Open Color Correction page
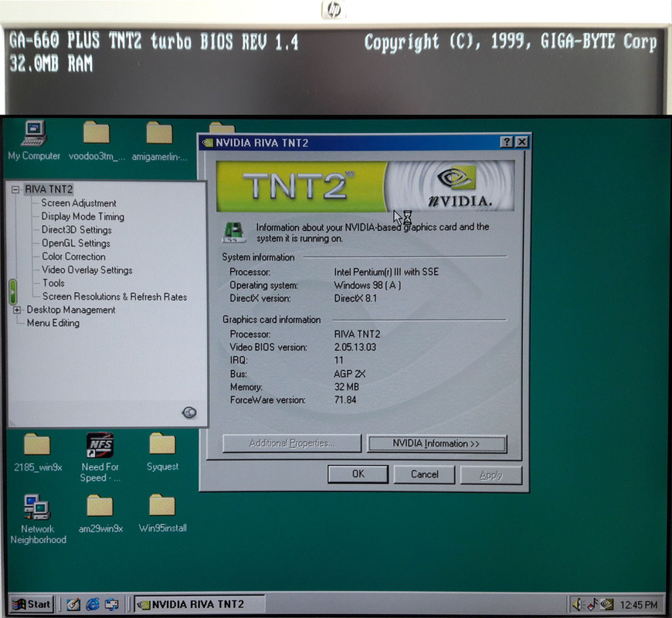 coord(73,256)
